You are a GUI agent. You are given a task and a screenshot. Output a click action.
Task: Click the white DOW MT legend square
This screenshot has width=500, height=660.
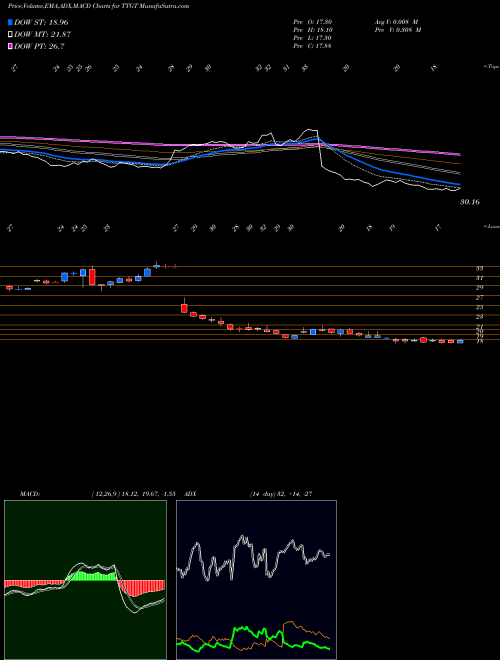coord(10,35)
